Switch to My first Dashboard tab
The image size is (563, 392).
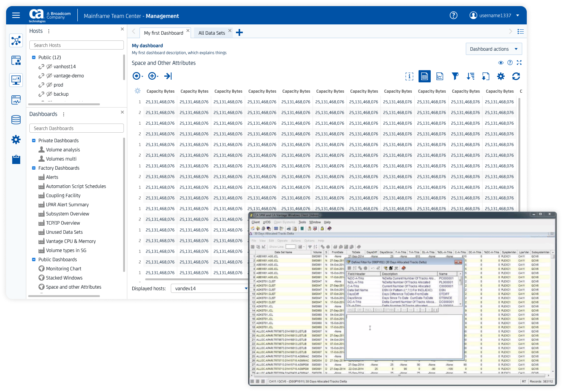164,33
